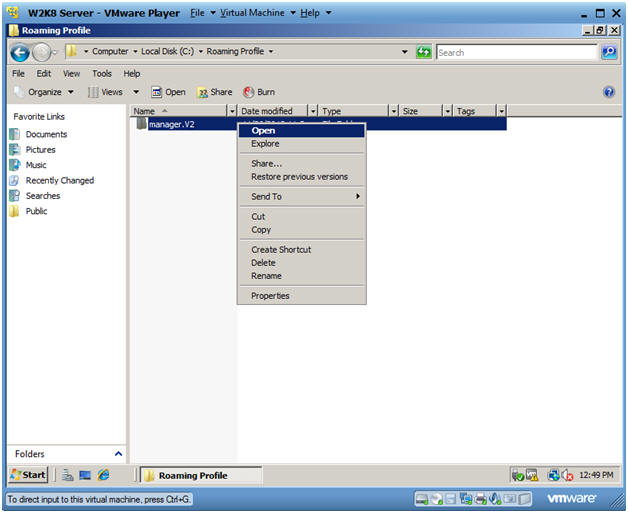Choose Copy in context menu

(302, 230)
